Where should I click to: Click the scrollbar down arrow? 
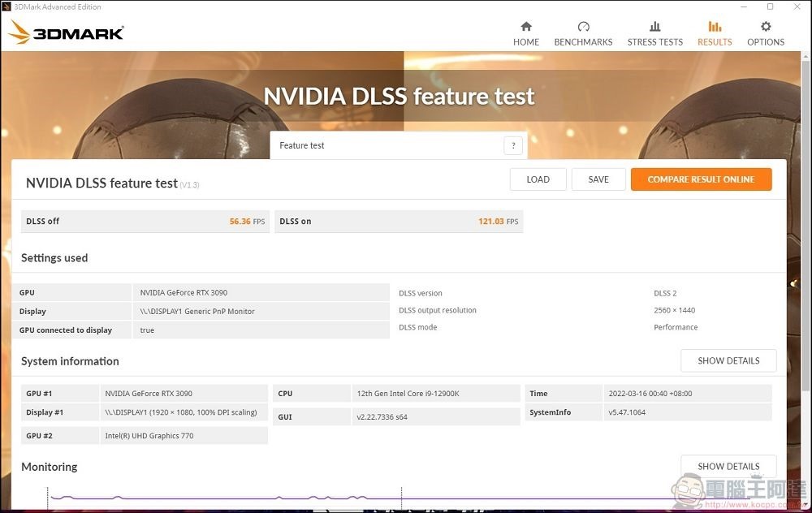click(x=806, y=506)
